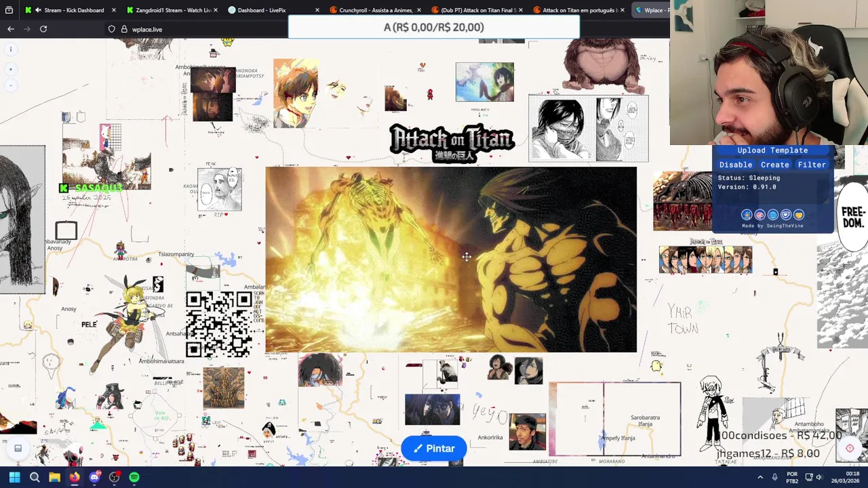The width and height of the screenshot is (868, 488).
Task: Click the Made by SwingTheVine text
Action: (772, 226)
